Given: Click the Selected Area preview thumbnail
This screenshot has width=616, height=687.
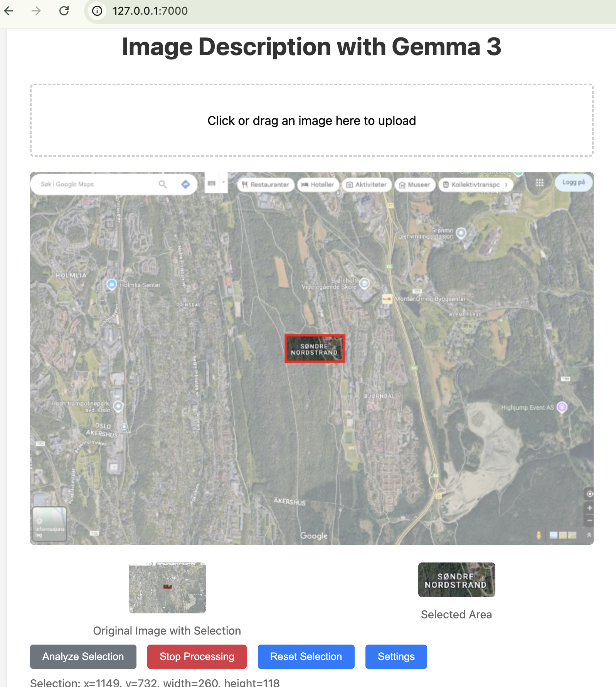Looking at the screenshot, I should click(457, 580).
